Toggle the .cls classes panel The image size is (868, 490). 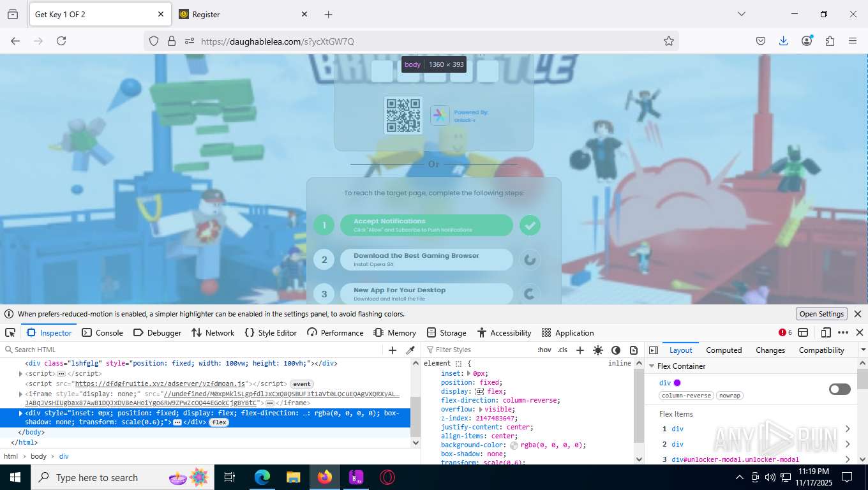coord(562,350)
